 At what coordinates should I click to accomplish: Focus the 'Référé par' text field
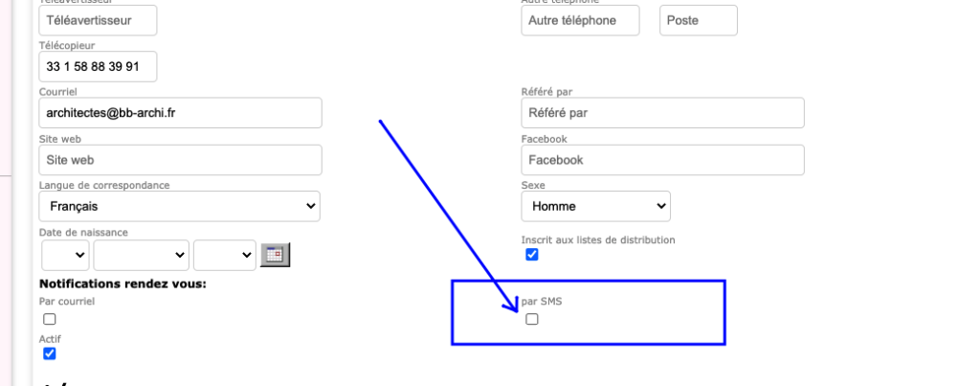[x=662, y=113]
